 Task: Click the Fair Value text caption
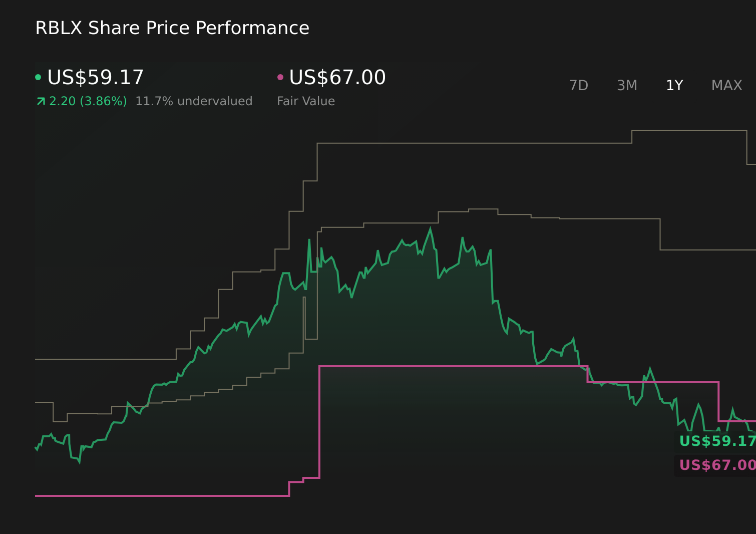(x=305, y=101)
